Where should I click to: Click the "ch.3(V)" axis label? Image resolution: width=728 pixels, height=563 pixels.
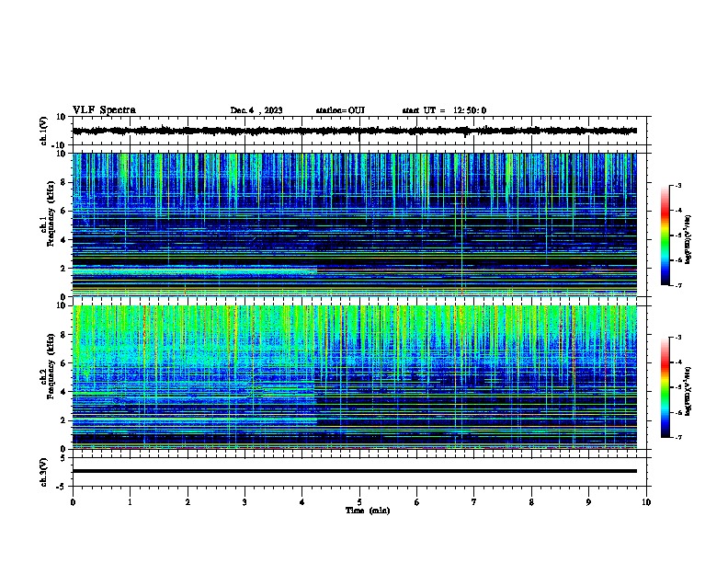tap(43, 472)
